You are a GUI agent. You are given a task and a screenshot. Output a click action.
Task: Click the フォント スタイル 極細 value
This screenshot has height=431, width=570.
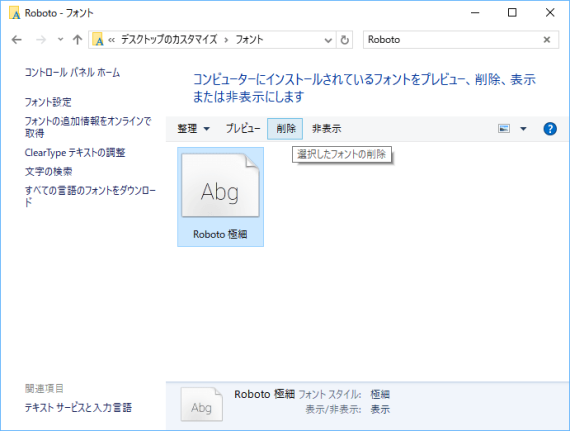tap(380, 394)
